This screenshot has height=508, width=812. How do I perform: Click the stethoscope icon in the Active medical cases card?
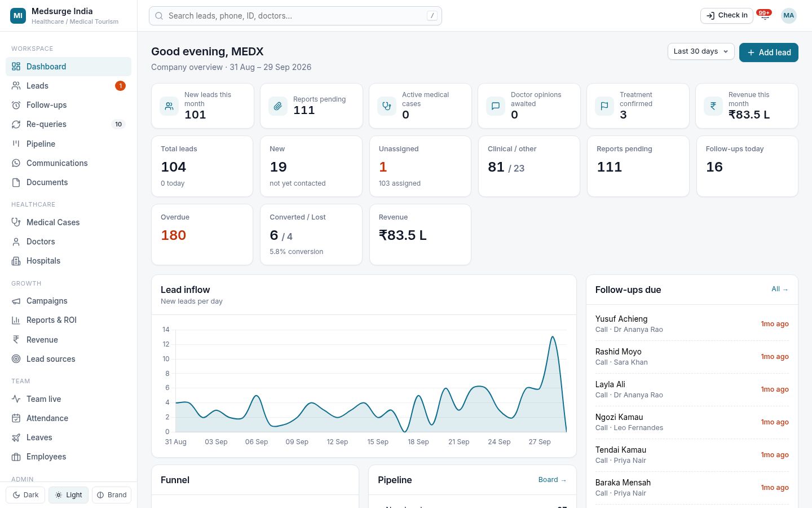pyautogui.click(x=387, y=106)
